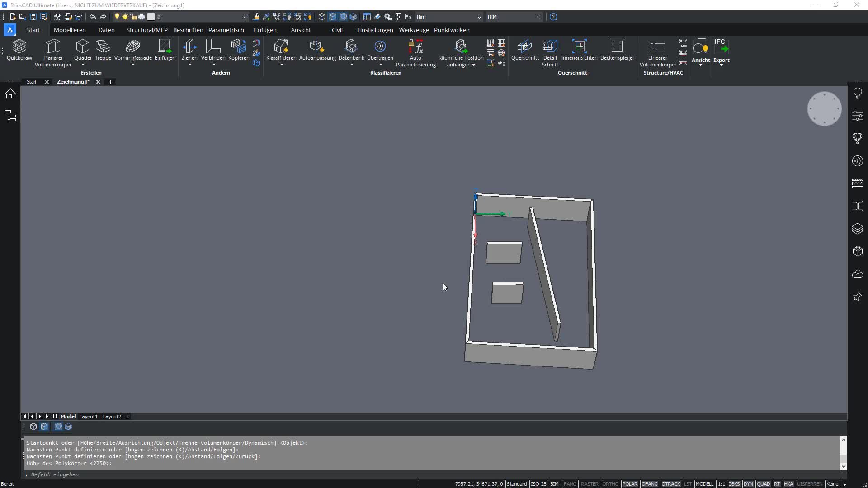The width and height of the screenshot is (868, 488).
Task: Choose the Treppe stair tool
Action: tap(103, 50)
